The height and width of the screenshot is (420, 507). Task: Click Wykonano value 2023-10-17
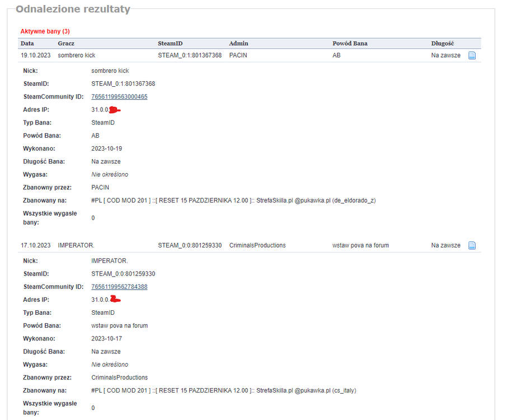(x=107, y=338)
